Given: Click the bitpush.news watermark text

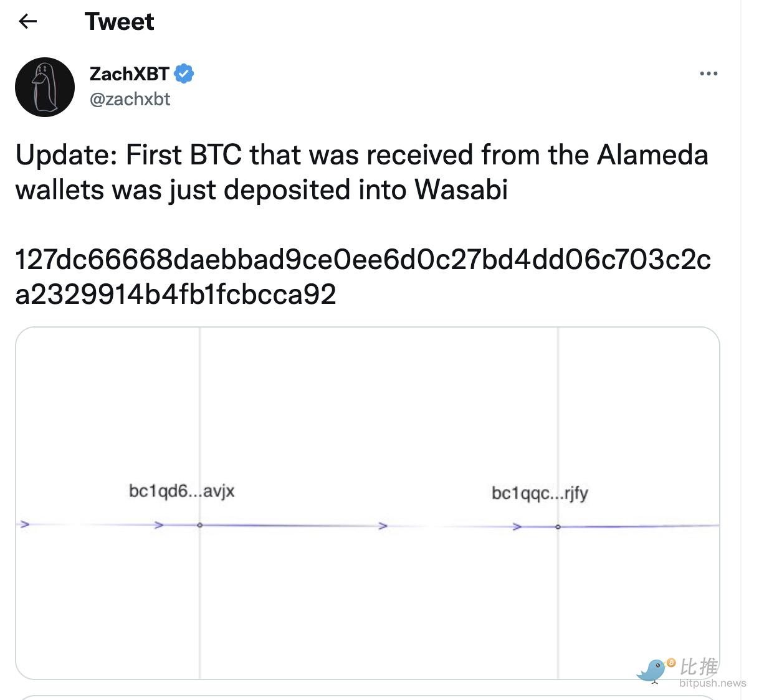Looking at the screenshot, I should (x=712, y=683).
